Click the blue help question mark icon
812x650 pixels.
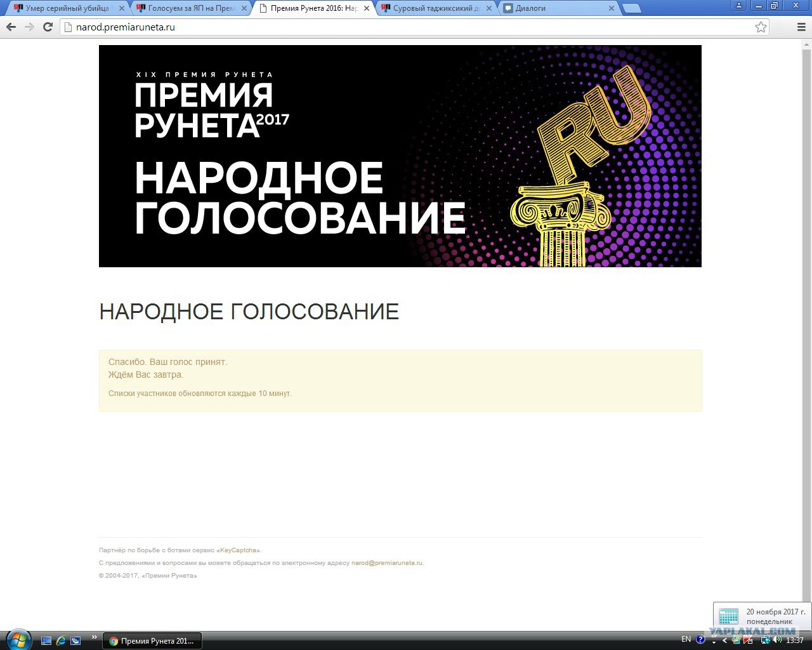(x=700, y=639)
